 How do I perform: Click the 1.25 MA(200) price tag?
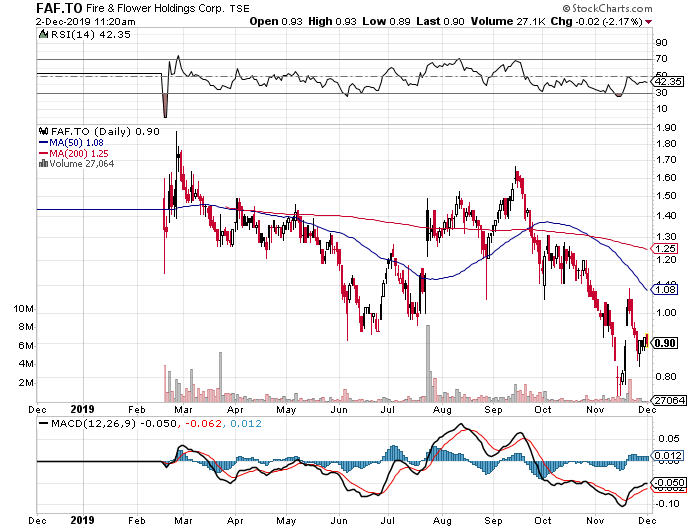(x=665, y=248)
